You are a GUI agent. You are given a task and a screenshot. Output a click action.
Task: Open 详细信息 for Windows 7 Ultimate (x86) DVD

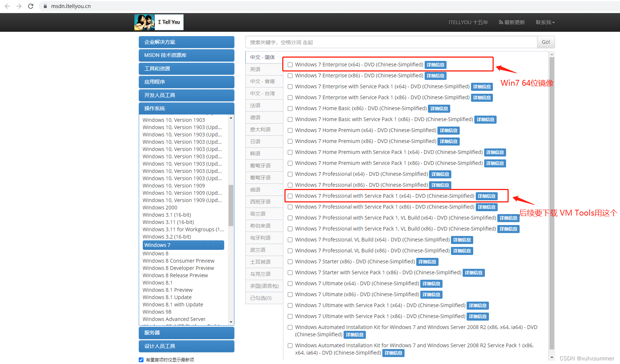[x=431, y=295]
